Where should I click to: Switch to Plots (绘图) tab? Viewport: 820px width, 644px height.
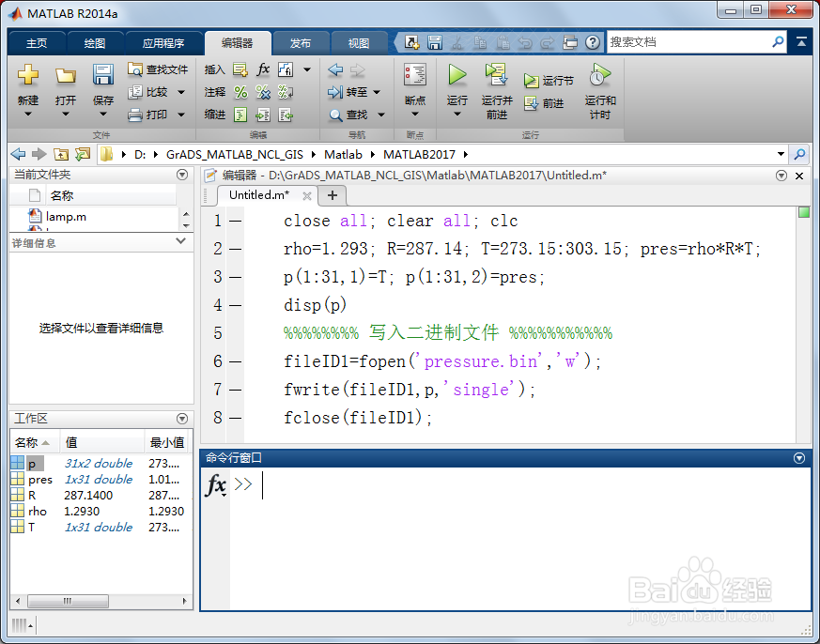click(95, 43)
